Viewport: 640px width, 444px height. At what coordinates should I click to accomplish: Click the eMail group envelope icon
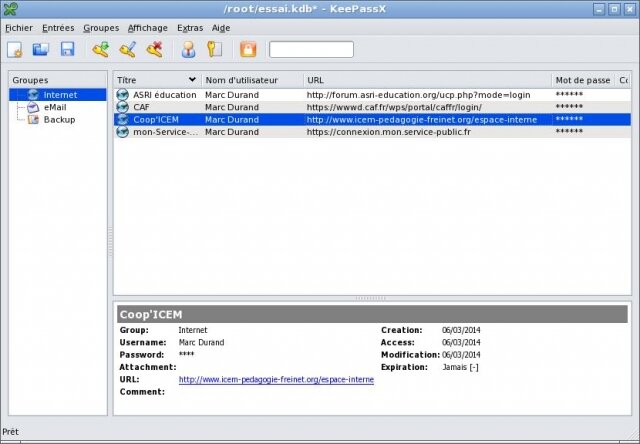tap(33, 107)
